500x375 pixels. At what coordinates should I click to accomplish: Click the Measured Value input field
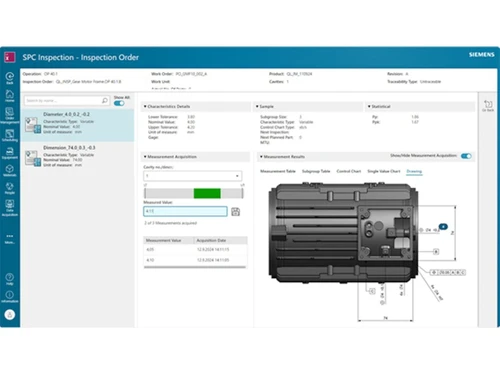point(185,211)
